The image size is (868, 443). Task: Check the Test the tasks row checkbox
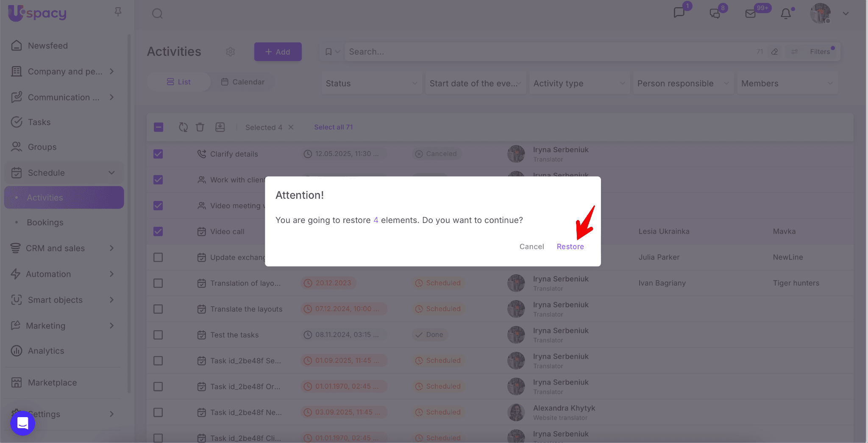[x=158, y=335]
